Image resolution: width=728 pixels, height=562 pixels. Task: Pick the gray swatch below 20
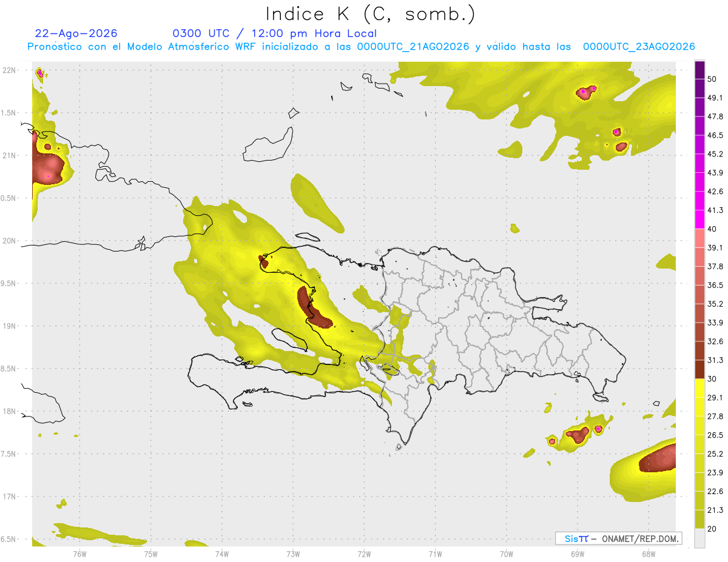700,538
